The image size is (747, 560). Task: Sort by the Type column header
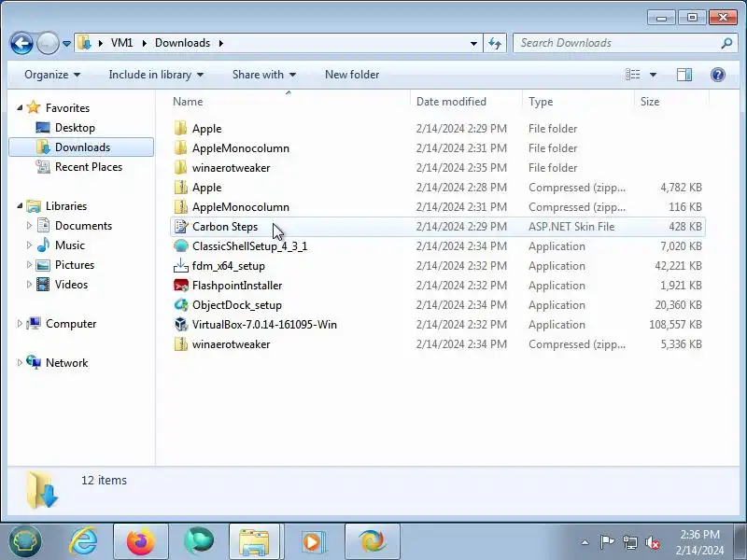click(578, 102)
